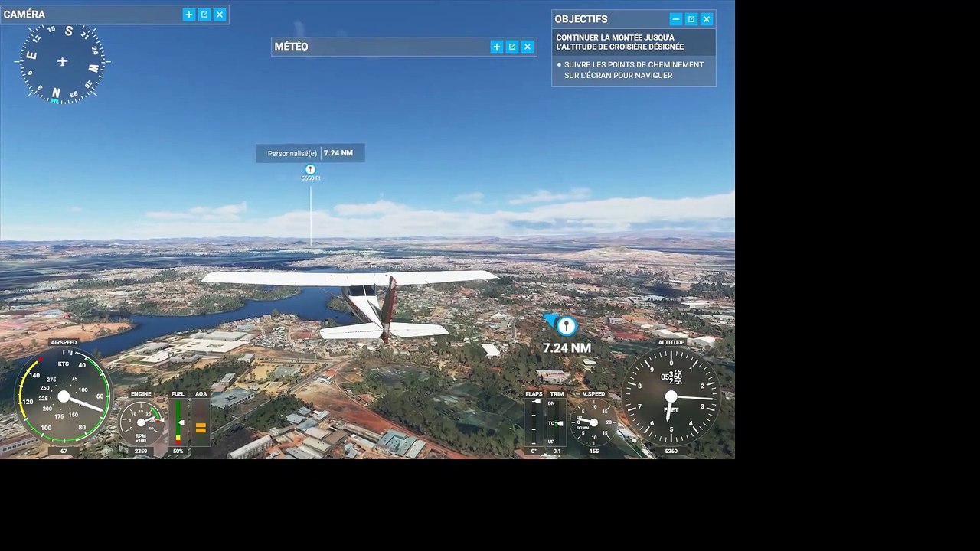Screen dimensions: 980x551
Task: Collapse the Objectifs panel with minus icon
Action: 676,19
